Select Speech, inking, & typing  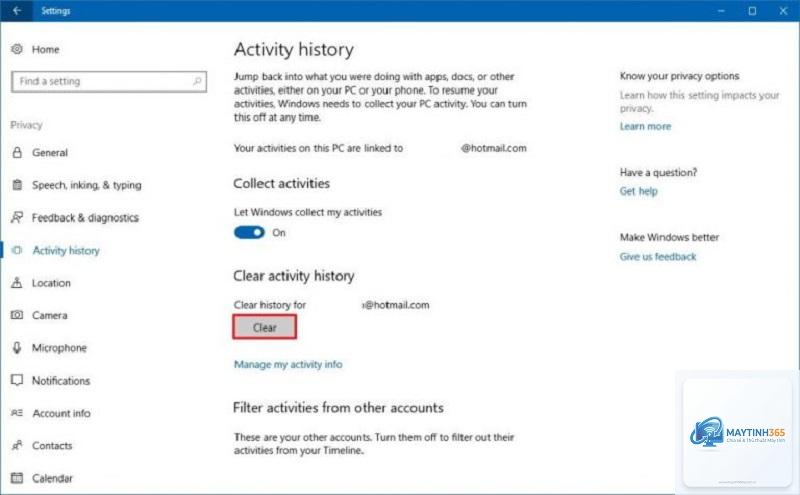point(87,185)
